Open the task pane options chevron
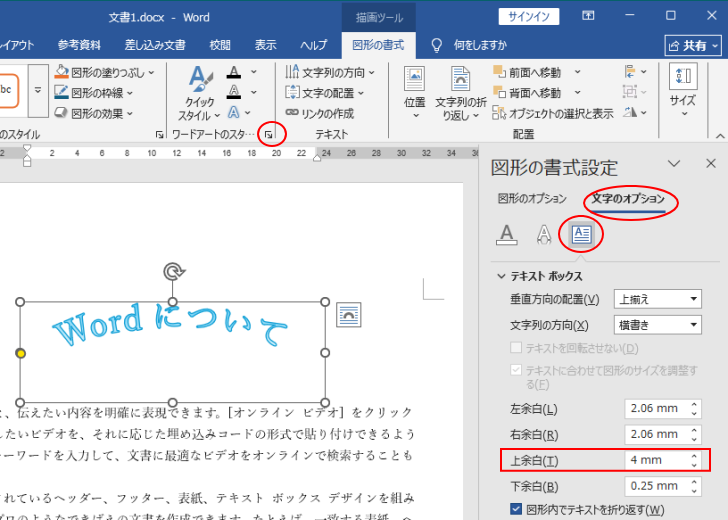Viewport: 728px width, 520px height. point(674,164)
